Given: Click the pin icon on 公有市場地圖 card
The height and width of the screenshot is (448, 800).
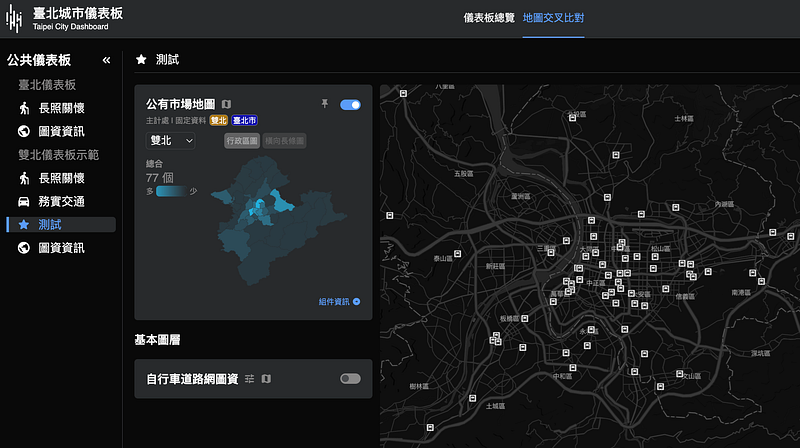Looking at the screenshot, I should coord(324,104).
